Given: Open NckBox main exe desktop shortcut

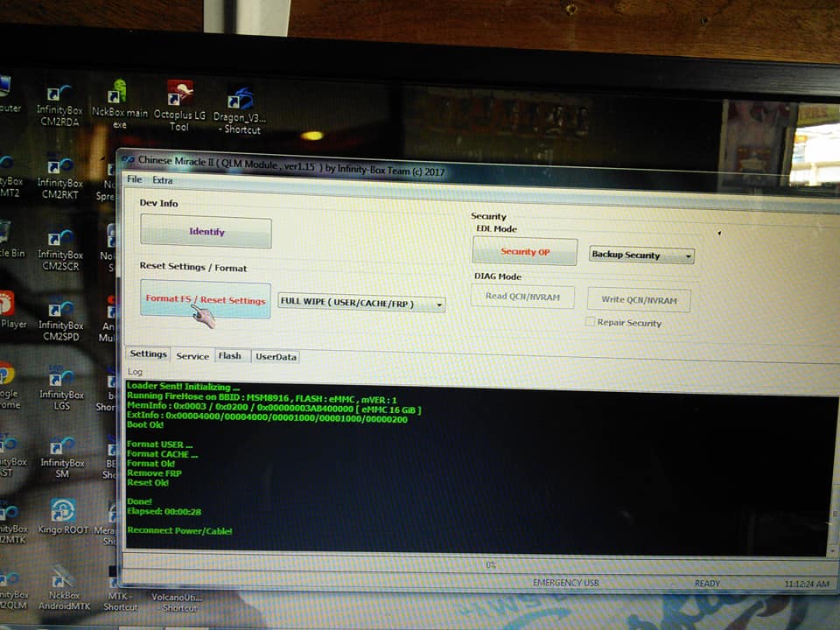Looking at the screenshot, I should tap(120, 104).
